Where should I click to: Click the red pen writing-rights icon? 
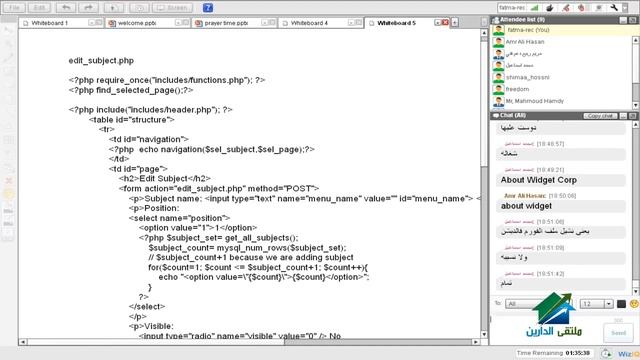pyautogui.click(x=566, y=7)
